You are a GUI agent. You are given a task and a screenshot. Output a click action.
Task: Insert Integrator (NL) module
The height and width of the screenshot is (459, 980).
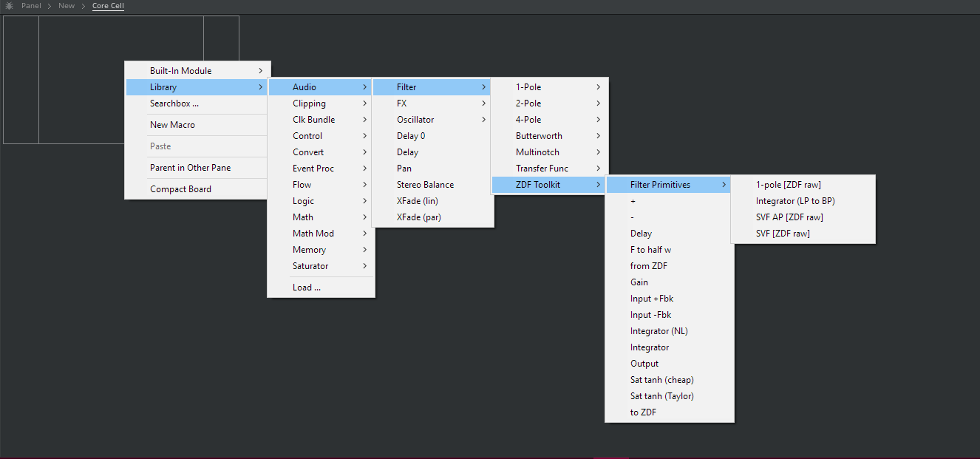(x=670, y=331)
